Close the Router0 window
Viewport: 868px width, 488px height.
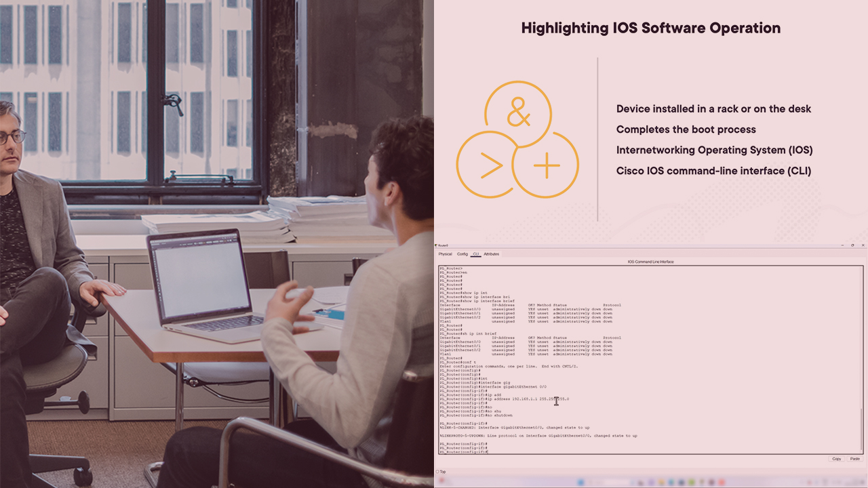point(861,245)
